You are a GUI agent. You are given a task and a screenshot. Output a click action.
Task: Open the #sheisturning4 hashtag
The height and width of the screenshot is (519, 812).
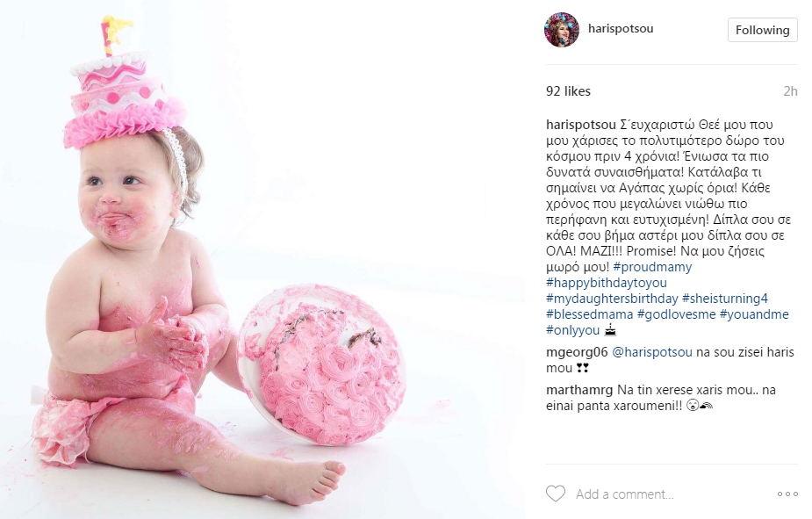725,299
